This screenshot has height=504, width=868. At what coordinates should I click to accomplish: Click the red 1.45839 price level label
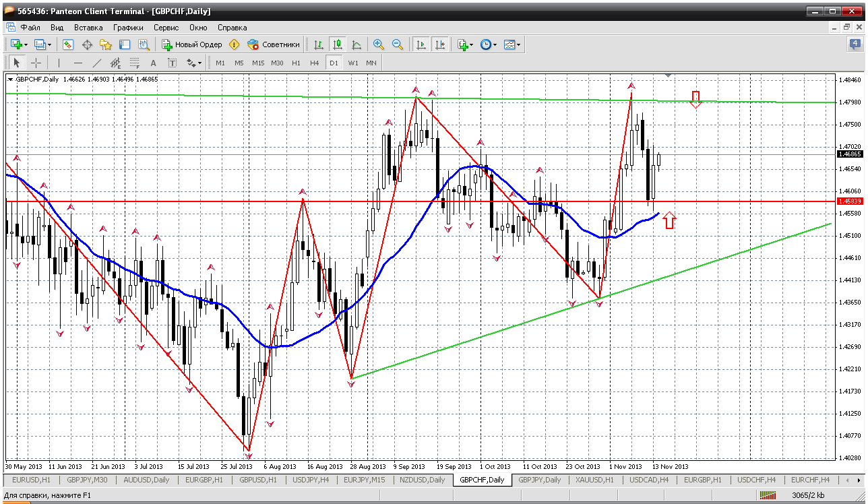click(849, 201)
